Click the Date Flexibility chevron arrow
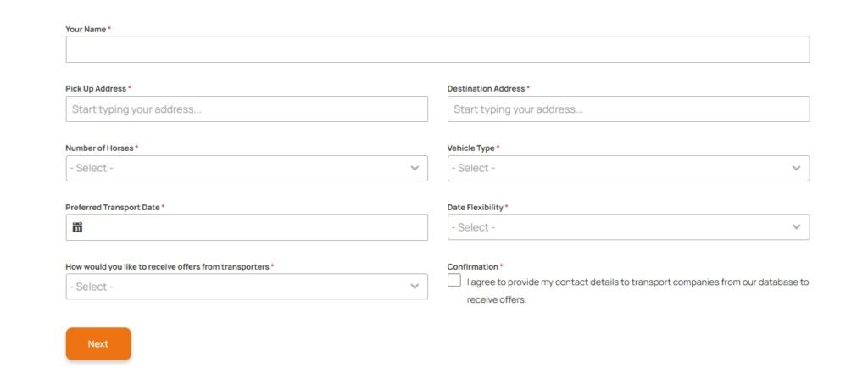Screen dimensions: 868x385 796,227
